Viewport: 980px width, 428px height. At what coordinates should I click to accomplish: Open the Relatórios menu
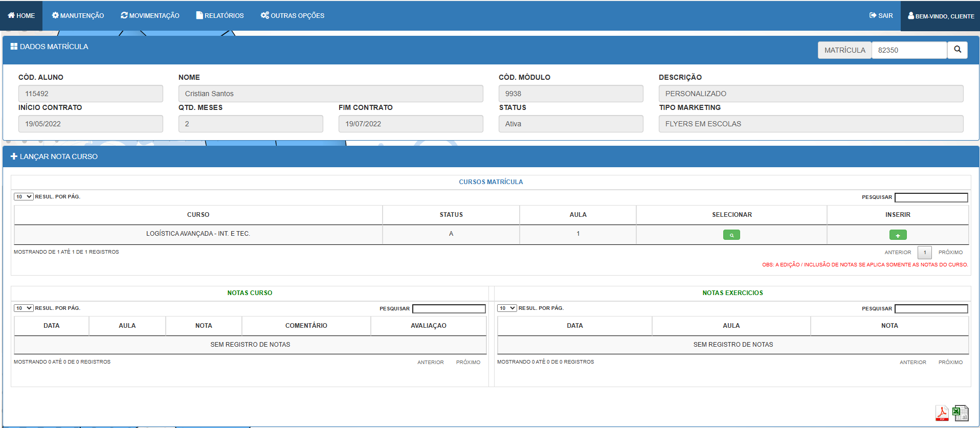(x=219, y=16)
